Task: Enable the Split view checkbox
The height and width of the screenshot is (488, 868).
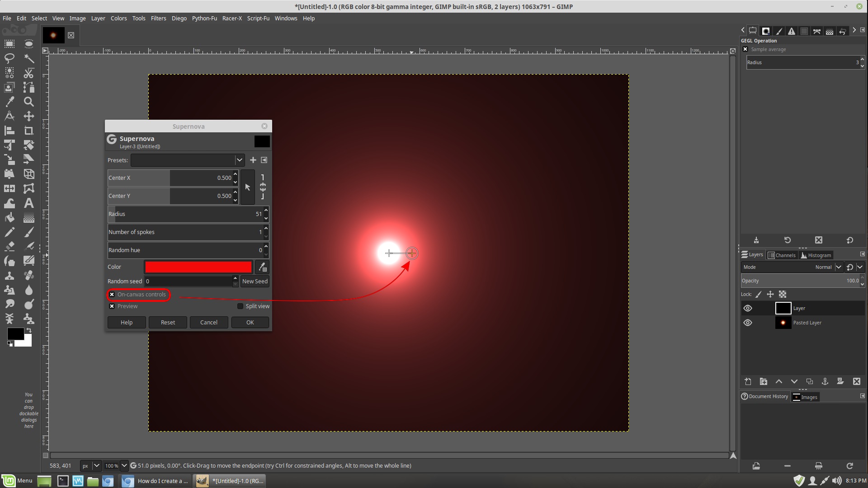Action: (241, 306)
